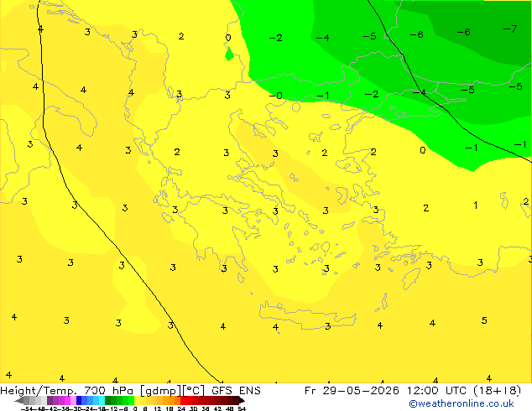Viewport: 532px width, 411px height.
Task: Click the '-54' label under the color scale
Action: (x=27, y=409)
